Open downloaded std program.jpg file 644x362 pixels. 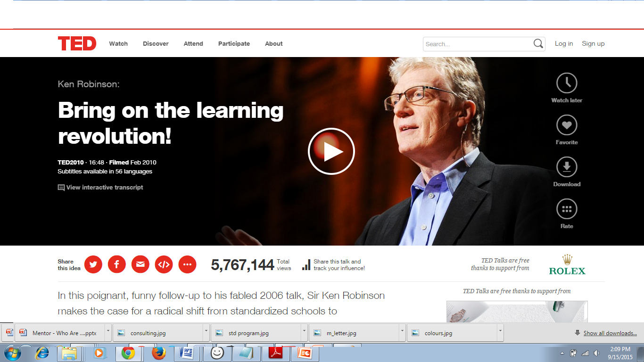(x=256, y=333)
